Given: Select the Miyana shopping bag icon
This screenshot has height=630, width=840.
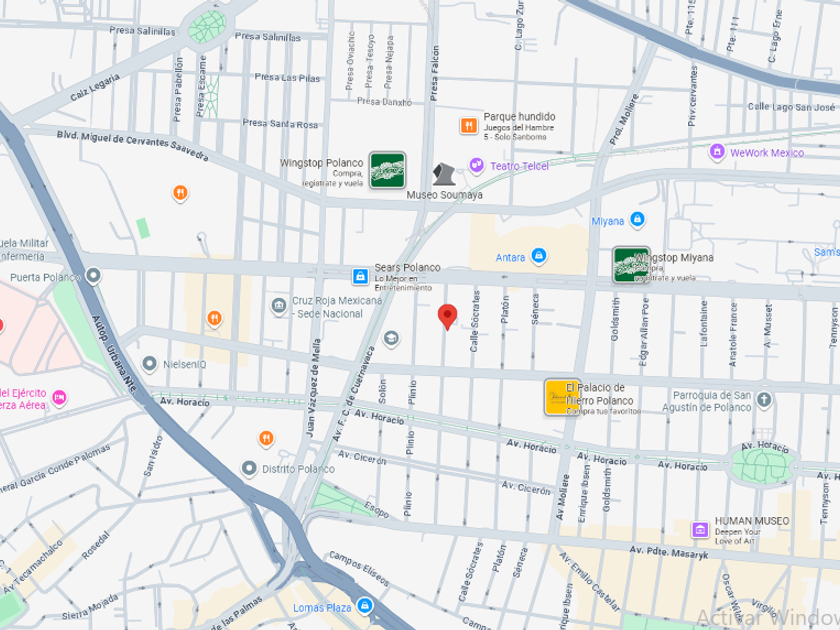Looking at the screenshot, I should point(637,220).
